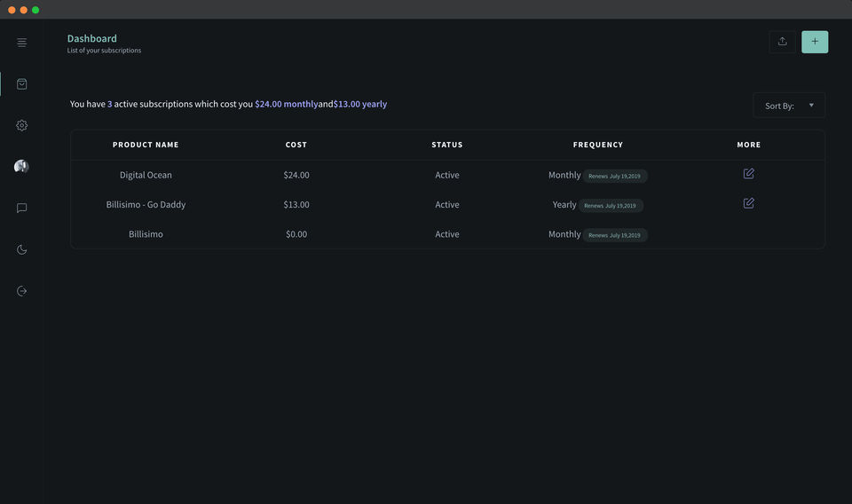
Task: Click the Cost column header
Action: click(x=296, y=145)
